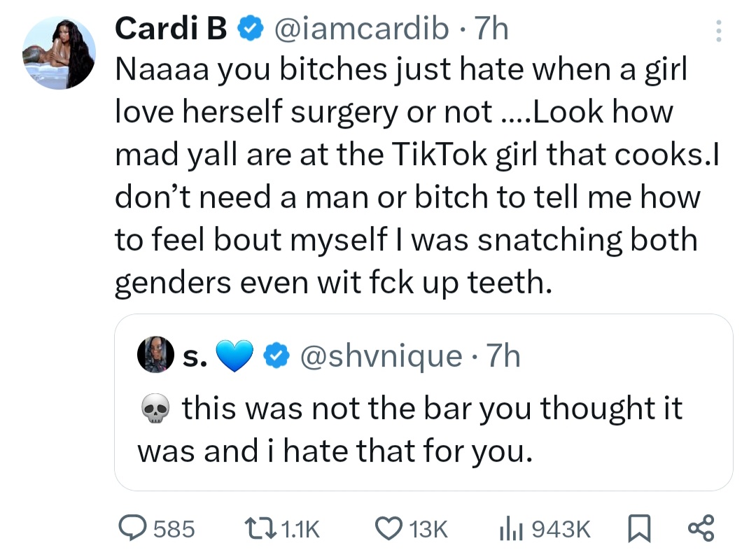Like the tweet with the heart icon
The image size is (756, 557).
pyautogui.click(x=388, y=528)
